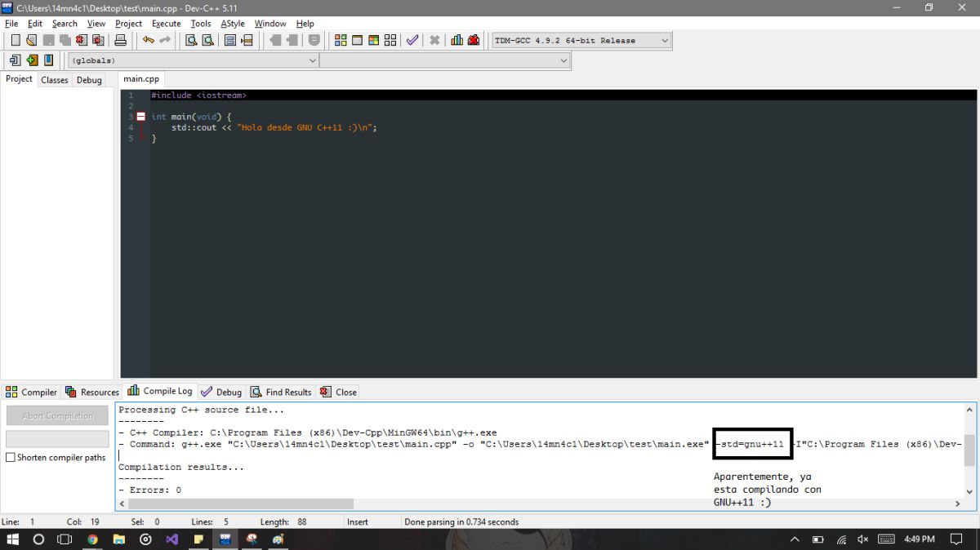Viewport: 980px width, 550px height.
Task: Show hidden tray icons chevron
Action: pos(795,539)
